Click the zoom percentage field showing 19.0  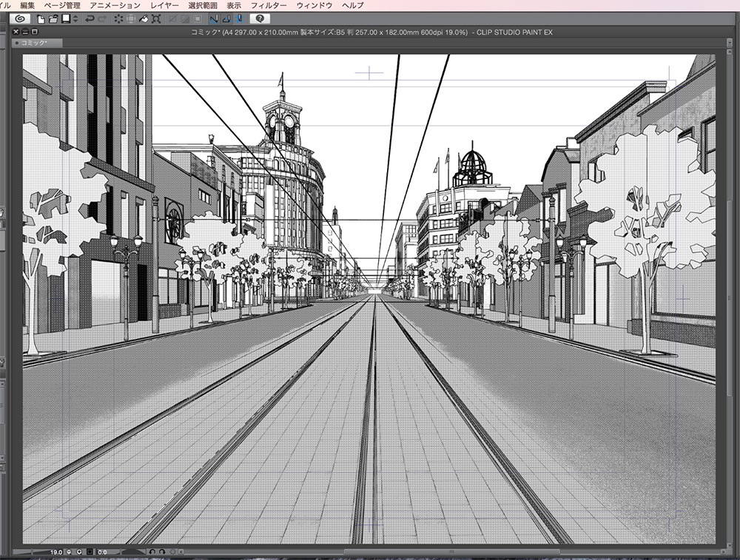coord(56,552)
